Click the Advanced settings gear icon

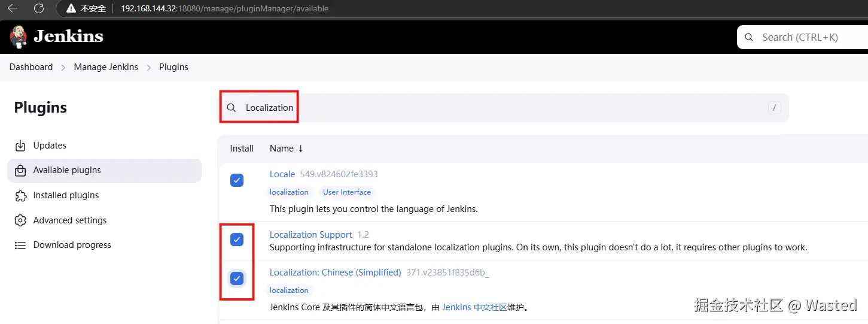[x=20, y=220]
